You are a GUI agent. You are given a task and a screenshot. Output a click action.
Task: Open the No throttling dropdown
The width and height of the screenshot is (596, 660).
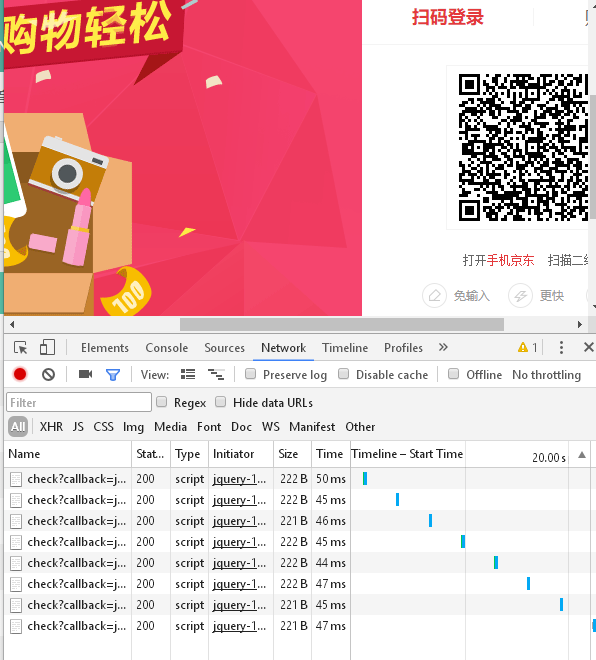point(546,375)
